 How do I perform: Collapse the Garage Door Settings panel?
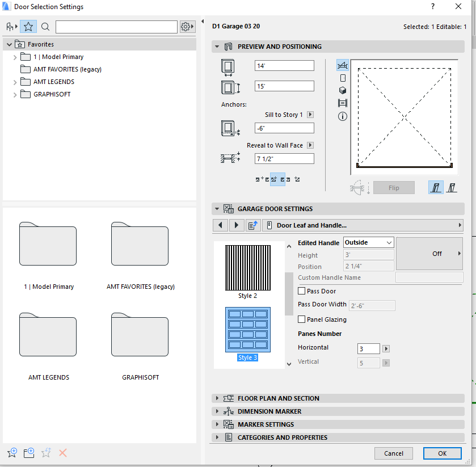pyautogui.click(x=217, y=209)
